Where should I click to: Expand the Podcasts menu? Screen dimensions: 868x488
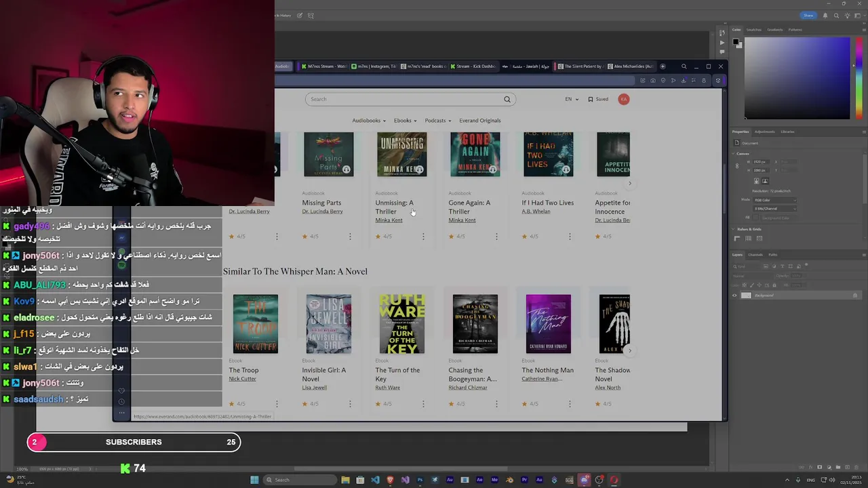point(438,121)
